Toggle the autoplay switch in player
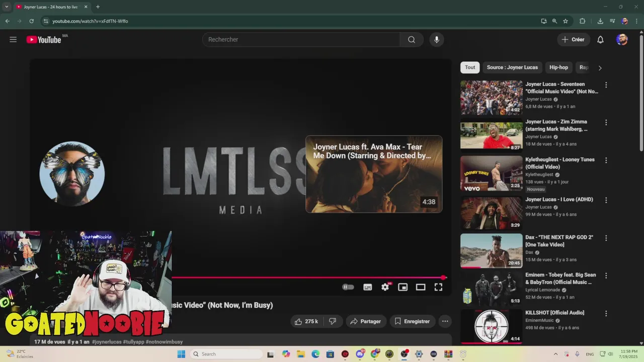Screen dimensions: 644x362 348,287
